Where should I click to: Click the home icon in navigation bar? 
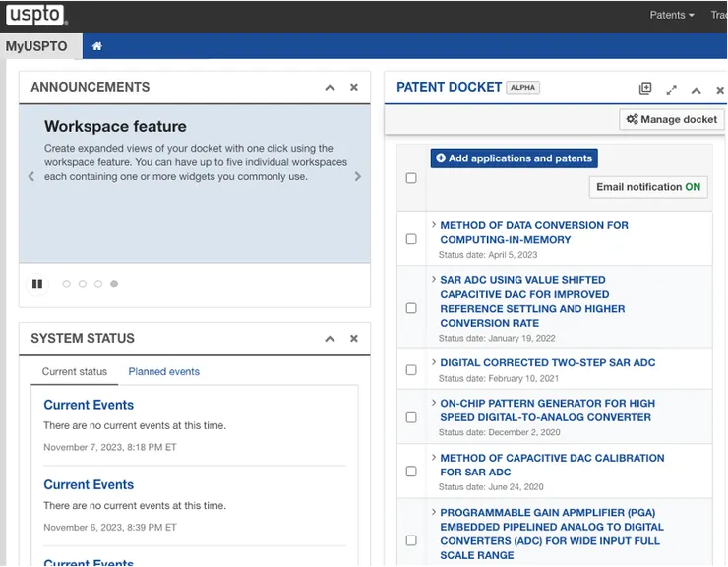97,46
